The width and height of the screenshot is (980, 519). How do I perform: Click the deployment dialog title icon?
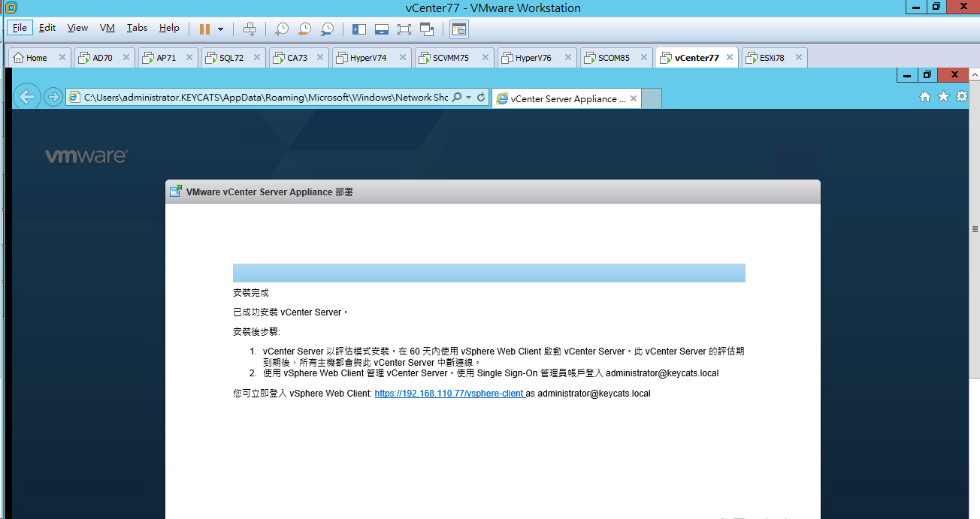pos(175,192)
